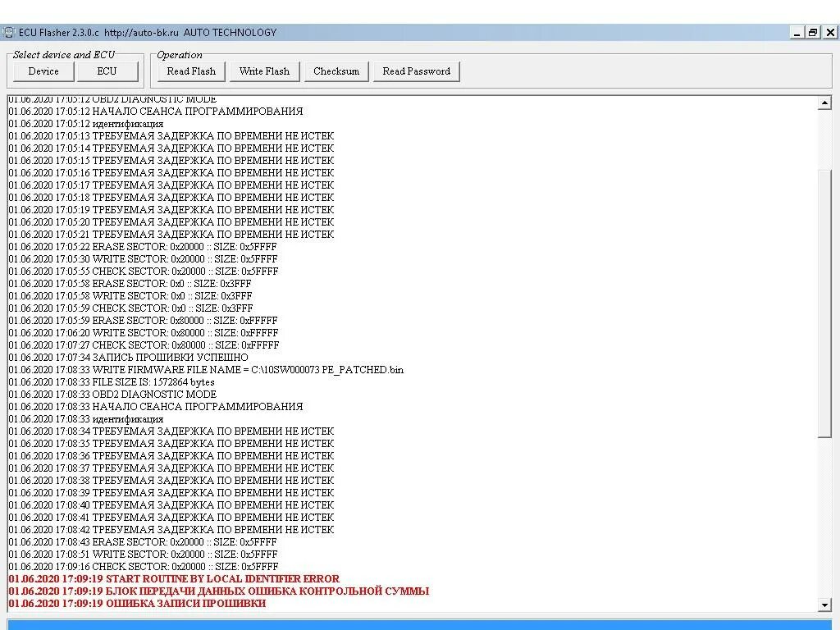
Task: Select the ОШИБКА ЗАПИСИ ПРОШИВКИ error line
Action: click(x=137, y=604)
